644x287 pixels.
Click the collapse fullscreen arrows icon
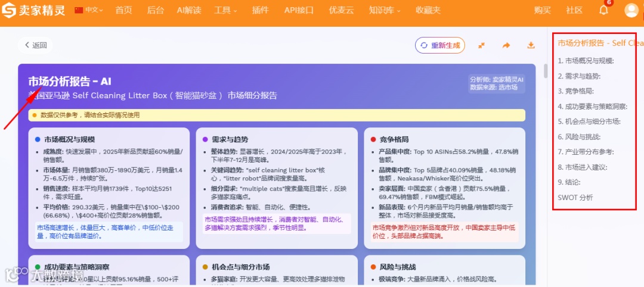tap(482, 45)
